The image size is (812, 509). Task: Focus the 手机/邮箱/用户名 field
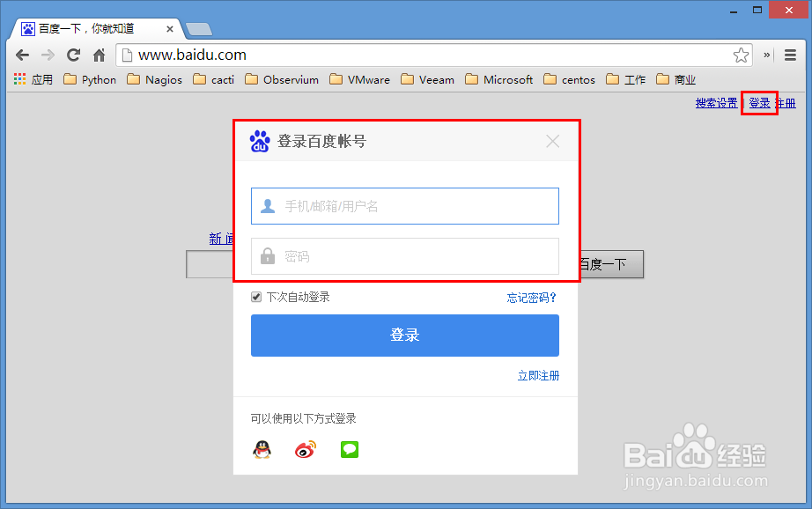pyautogui.click(x=405, y=206)
